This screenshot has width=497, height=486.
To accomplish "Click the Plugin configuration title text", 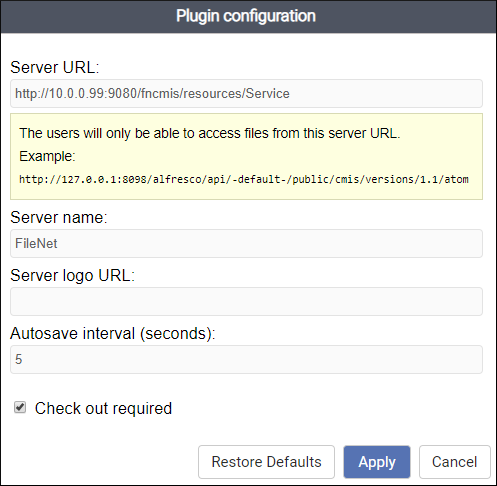I will [x=246, y=16].
